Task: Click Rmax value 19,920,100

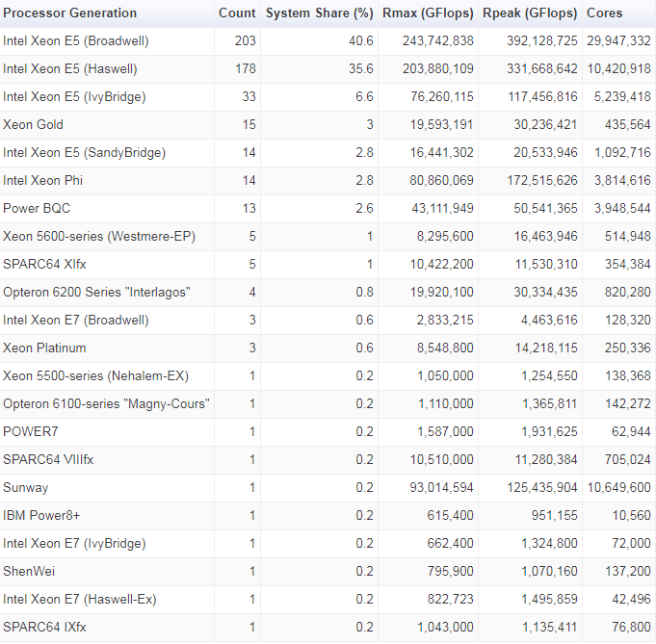Action: tap(442, 293)
